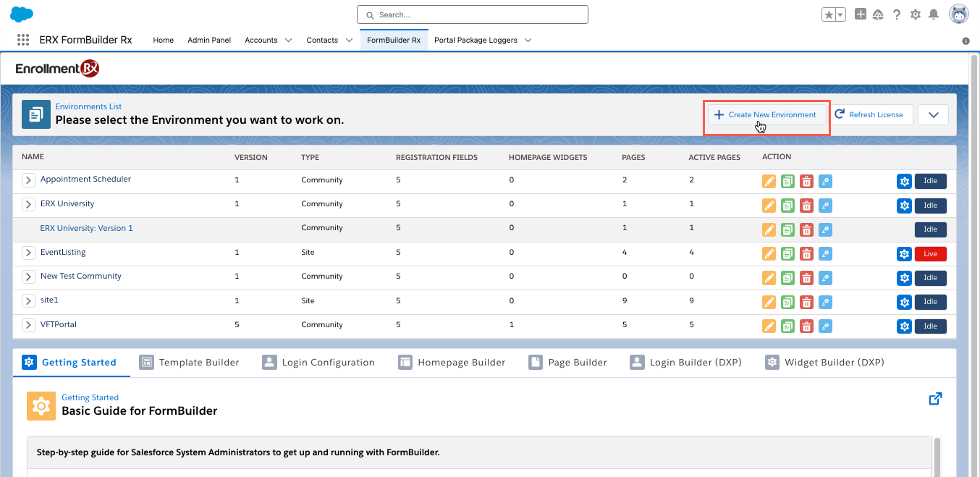Viewport: 980px width, 477px height.
Task: Delete EventListing using red trash icon
Action: [806, 254]
